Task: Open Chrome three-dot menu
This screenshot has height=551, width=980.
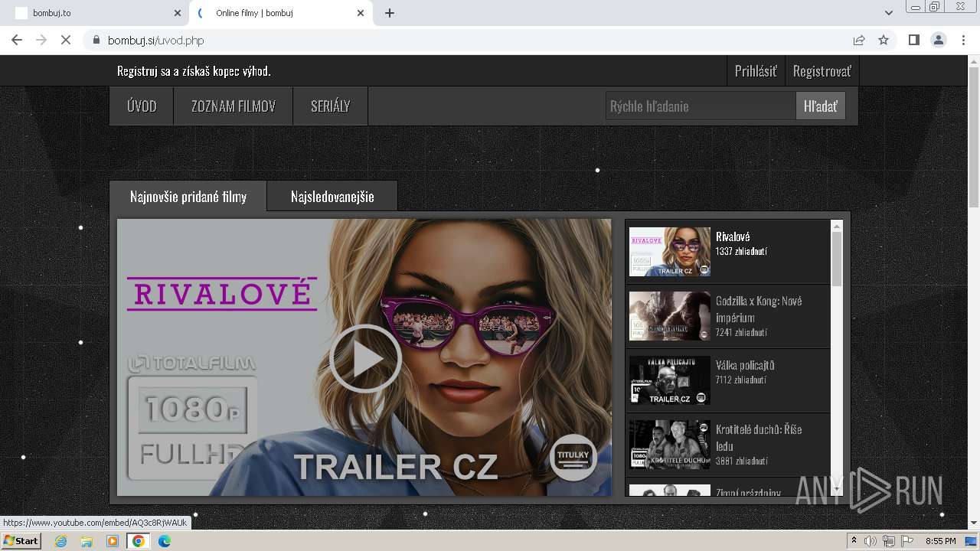Action: tap(963, 40)
